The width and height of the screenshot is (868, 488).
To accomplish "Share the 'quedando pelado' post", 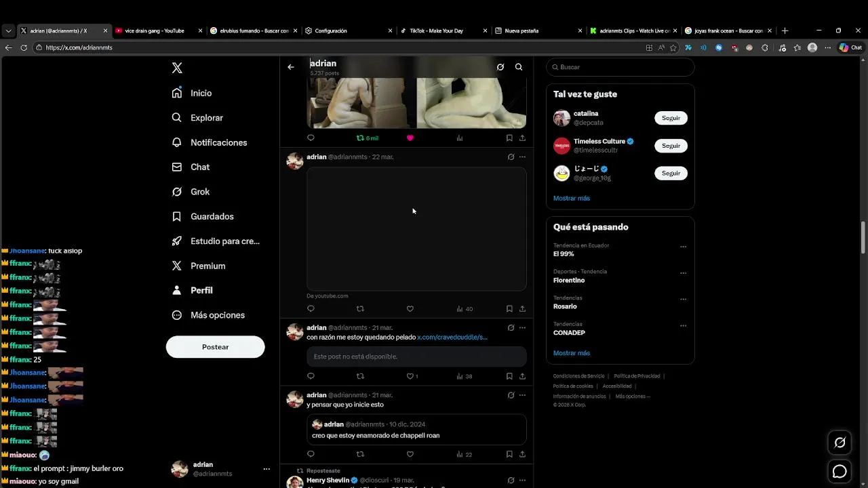I will pos(522,376).
